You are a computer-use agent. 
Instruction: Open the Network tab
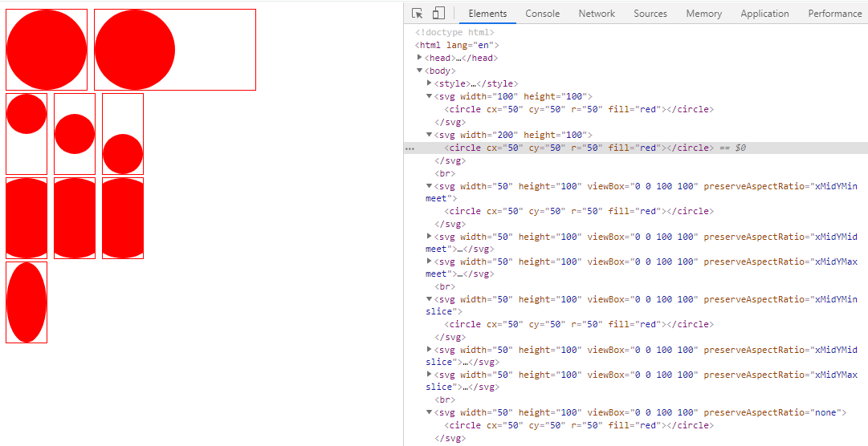click(x=597, y=14)
